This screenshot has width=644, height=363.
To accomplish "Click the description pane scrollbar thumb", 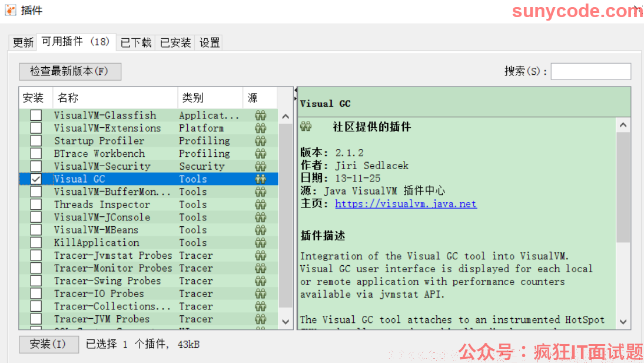I will tap(623, 187).
